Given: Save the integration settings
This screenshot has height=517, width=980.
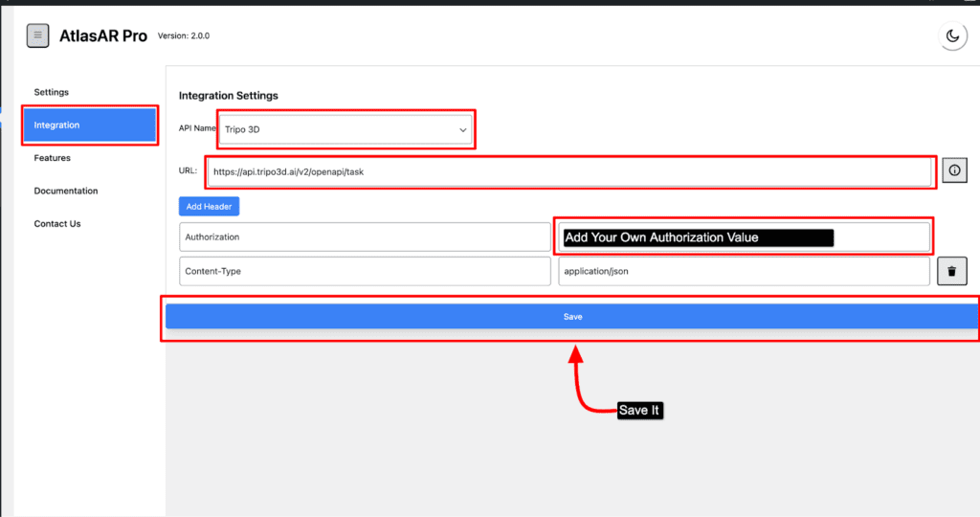Looking at the screenshot, I should (572, 316).
